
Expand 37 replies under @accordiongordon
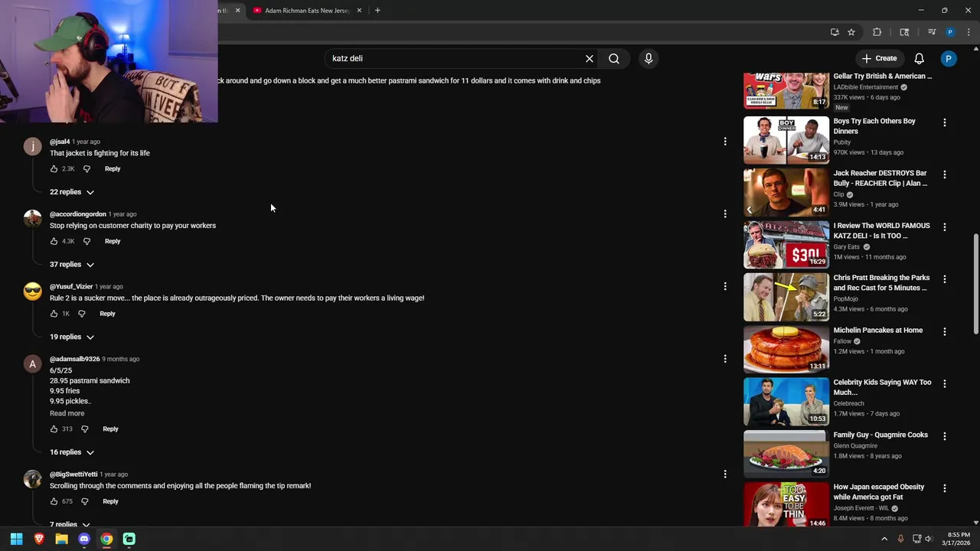72,265
